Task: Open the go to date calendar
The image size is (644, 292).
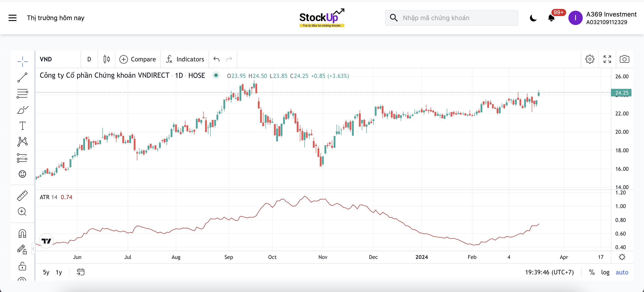Action: (80, 272)
